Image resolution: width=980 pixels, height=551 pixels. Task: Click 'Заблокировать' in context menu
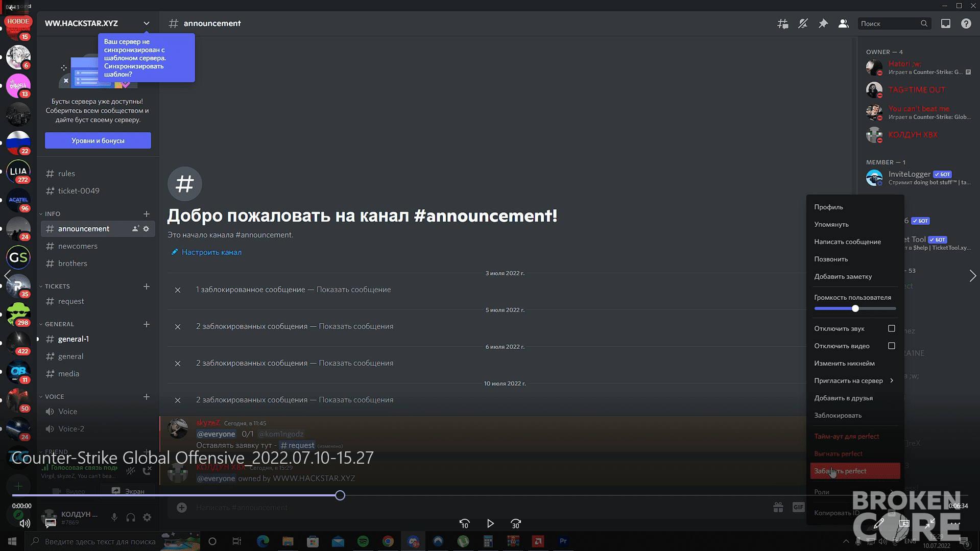tap(854, 415)
